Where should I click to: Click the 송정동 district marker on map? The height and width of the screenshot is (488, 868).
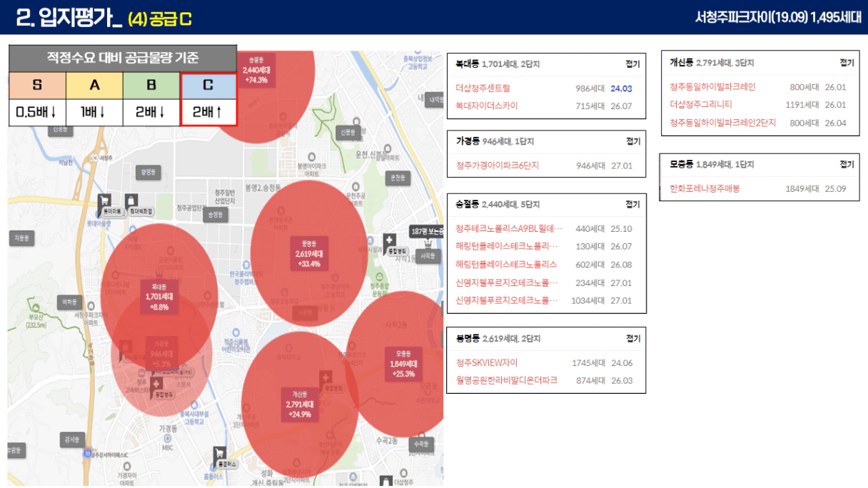(214, 214)
